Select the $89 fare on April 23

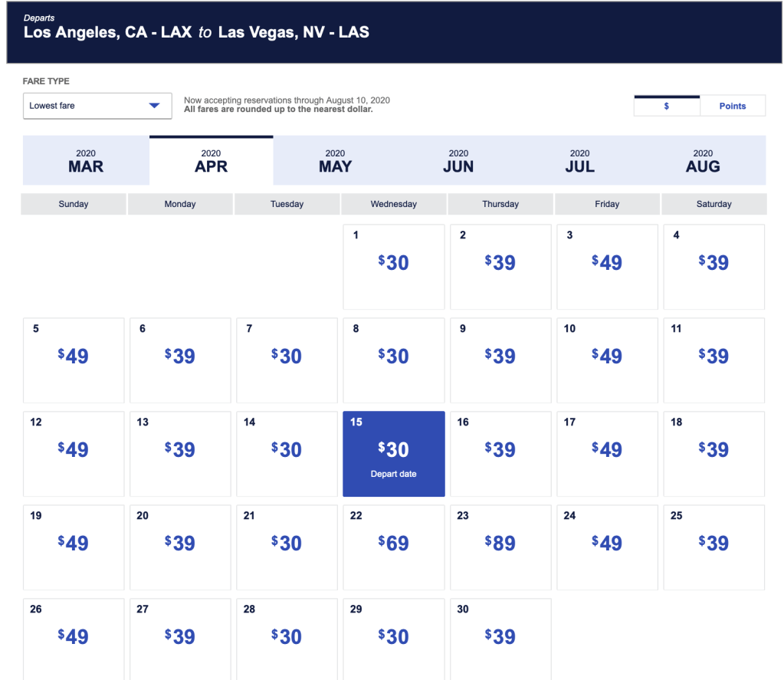pyautogui.click(x=500, y=547)
